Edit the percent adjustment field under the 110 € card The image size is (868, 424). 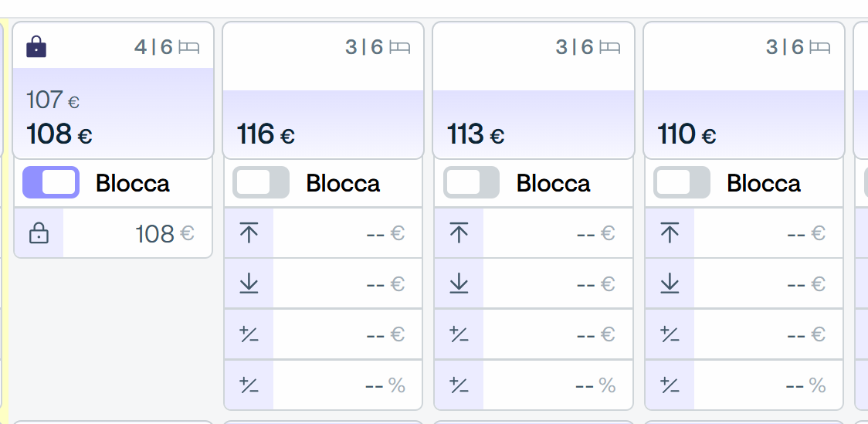pyautogui.click(x=768, y=385)
